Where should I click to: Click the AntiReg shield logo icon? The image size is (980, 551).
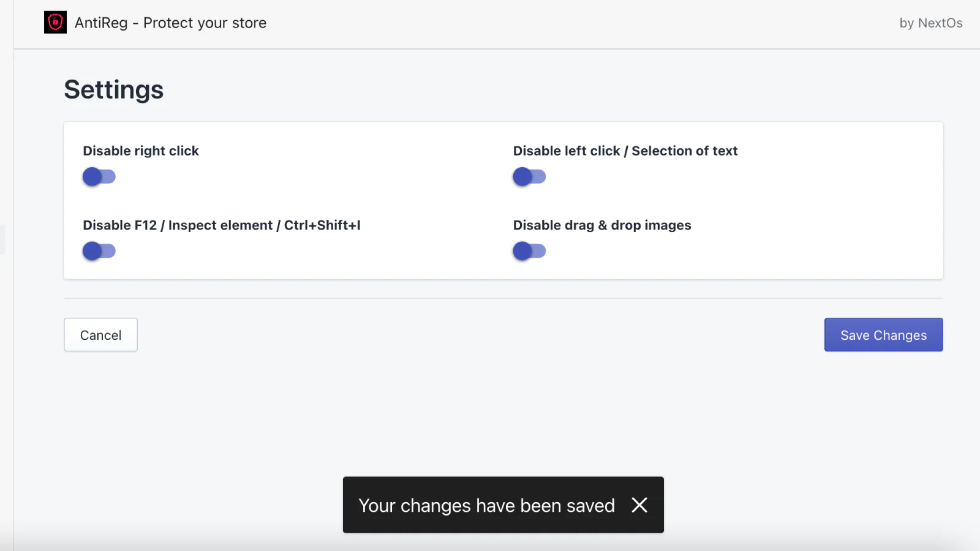pyautogui.click(x=55, y=23)
